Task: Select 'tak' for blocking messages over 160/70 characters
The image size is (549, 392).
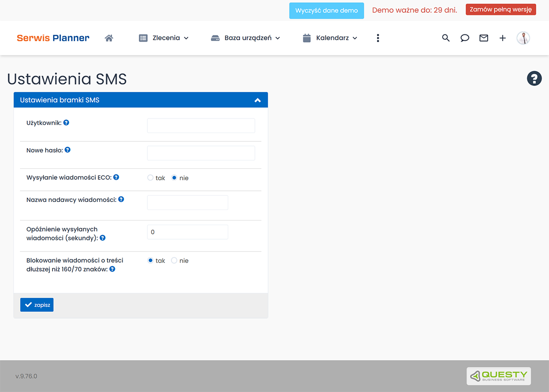Action: pos(150,260)
